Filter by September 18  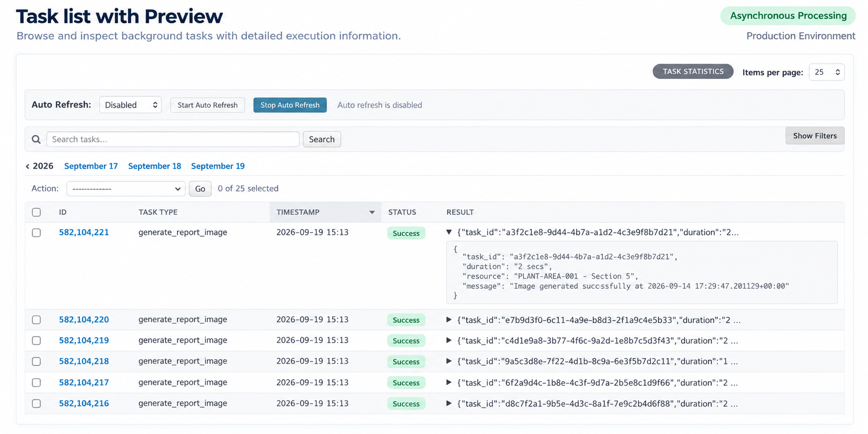pos(155,166)
